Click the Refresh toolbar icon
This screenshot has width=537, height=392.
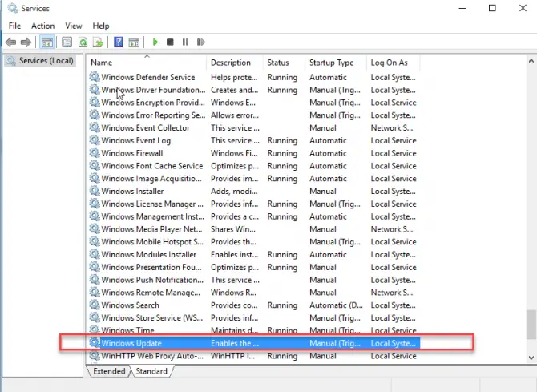tap(83, 42)
